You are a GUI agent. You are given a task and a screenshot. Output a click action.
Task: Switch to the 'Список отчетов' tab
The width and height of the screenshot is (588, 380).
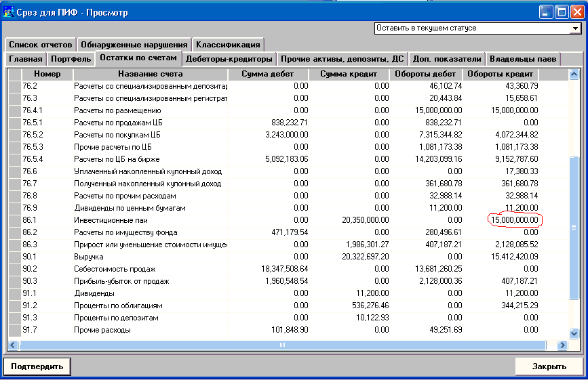41,45
